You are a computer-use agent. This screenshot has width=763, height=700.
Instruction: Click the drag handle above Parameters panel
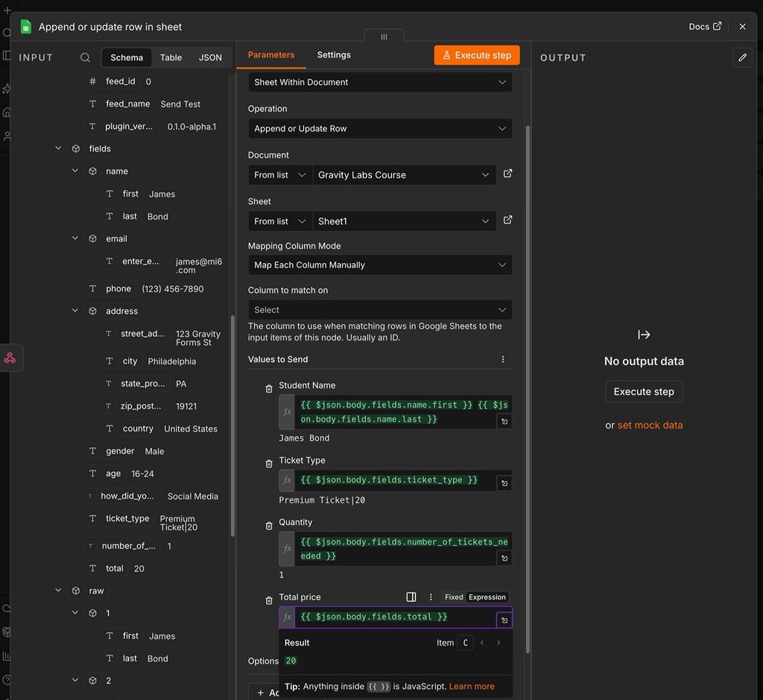click(x=384, y=37)
